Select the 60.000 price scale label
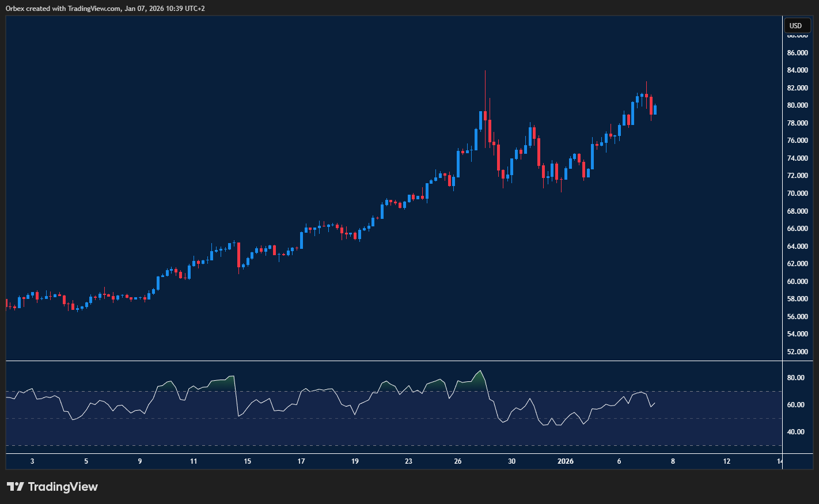The width and height of the screenshot is (819, 504). (x=797, y=282)
